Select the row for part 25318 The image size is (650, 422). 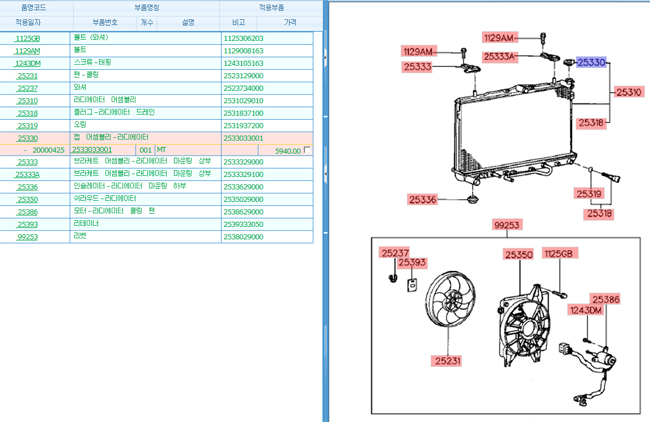click(x=156, y=113)
